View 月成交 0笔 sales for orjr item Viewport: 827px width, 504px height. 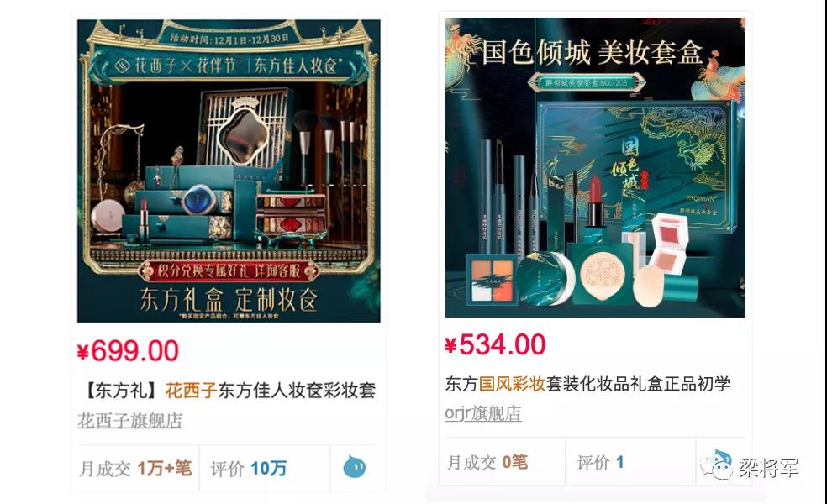click(x=487, y=462)
